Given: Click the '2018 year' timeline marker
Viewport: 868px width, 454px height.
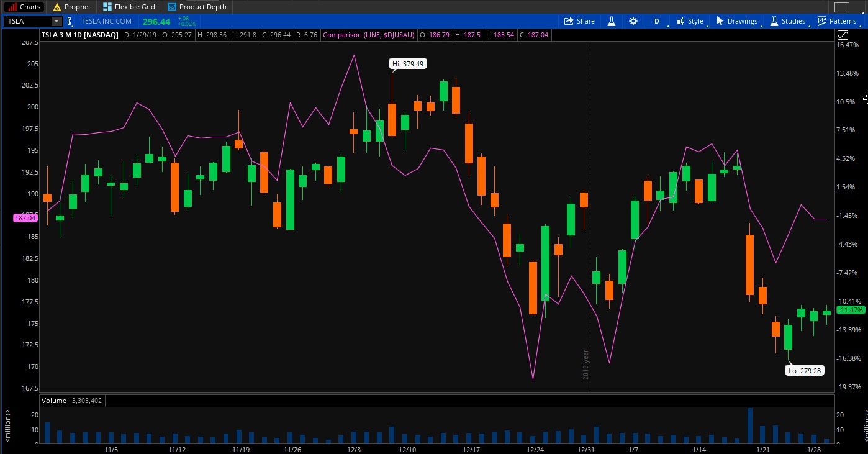Looking at the screenshot, I should 585,365.
